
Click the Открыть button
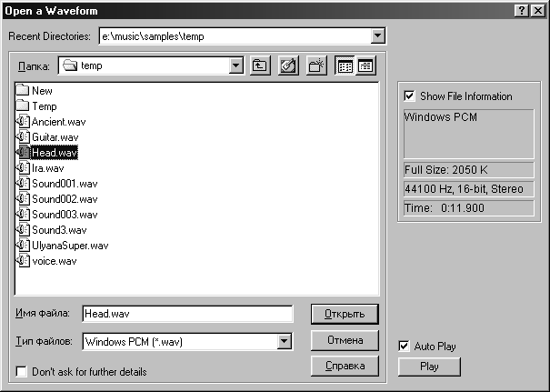click(345, 314)
